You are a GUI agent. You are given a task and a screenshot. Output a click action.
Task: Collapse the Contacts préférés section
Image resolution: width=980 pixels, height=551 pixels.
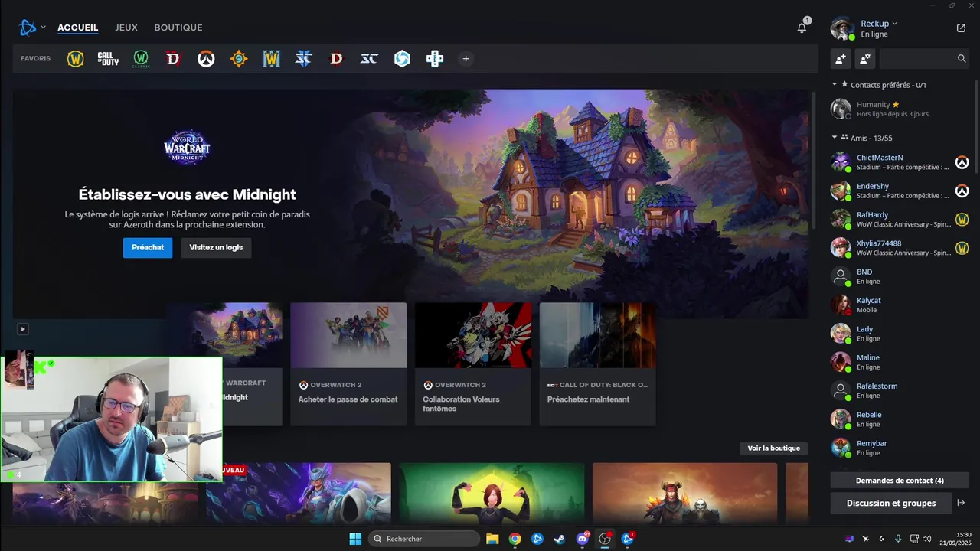click(835, 84)
